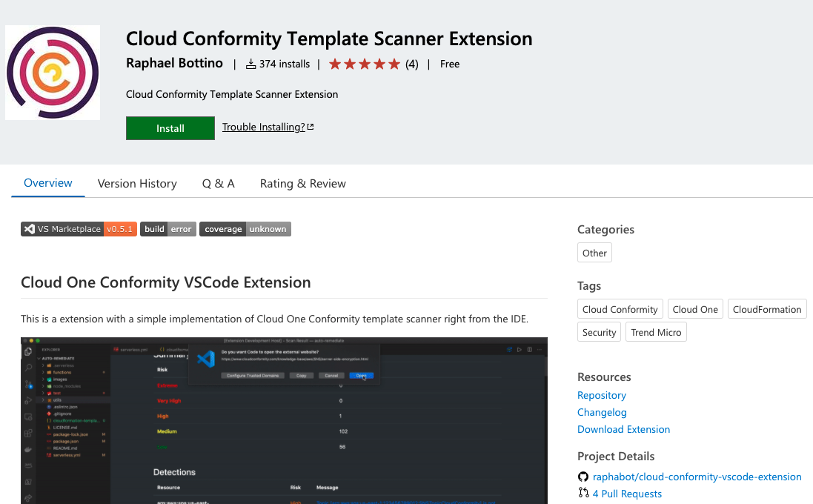813x504 pixels.
Task: Click the (4) review count
Action: coord(411,64)
